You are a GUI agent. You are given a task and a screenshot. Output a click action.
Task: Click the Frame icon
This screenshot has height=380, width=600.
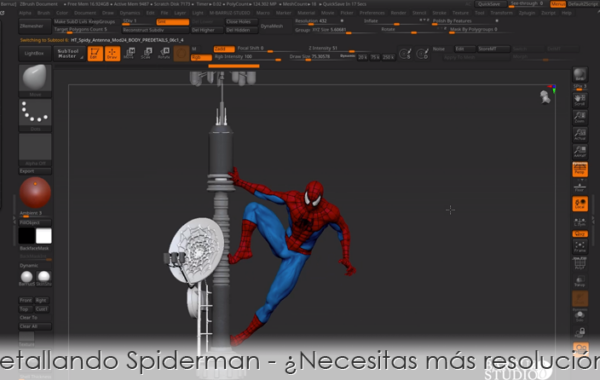pos(580,246)
